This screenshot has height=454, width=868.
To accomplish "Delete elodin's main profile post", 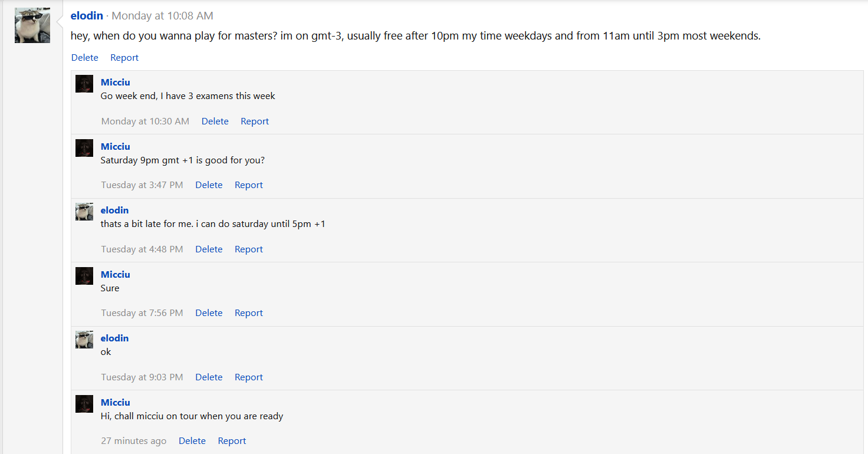I will [x=85, y=58].
